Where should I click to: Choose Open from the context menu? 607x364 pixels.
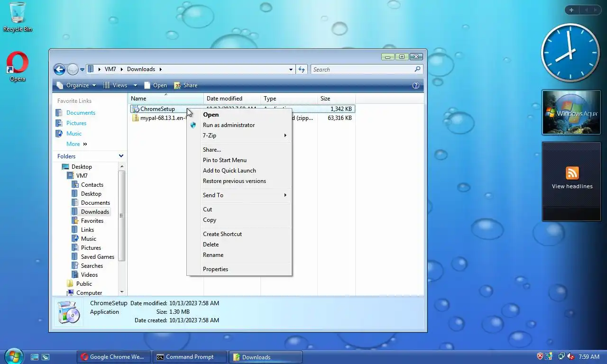tap(239, 115)
